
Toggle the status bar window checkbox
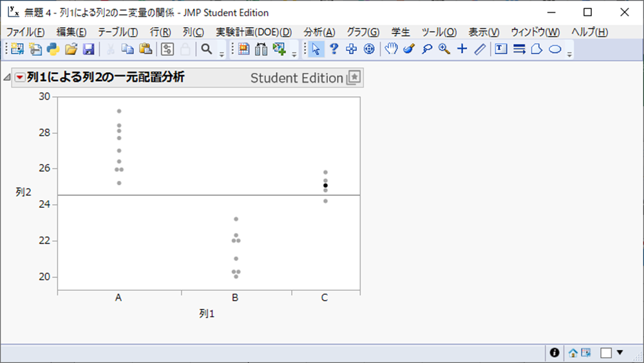point(605,353)
